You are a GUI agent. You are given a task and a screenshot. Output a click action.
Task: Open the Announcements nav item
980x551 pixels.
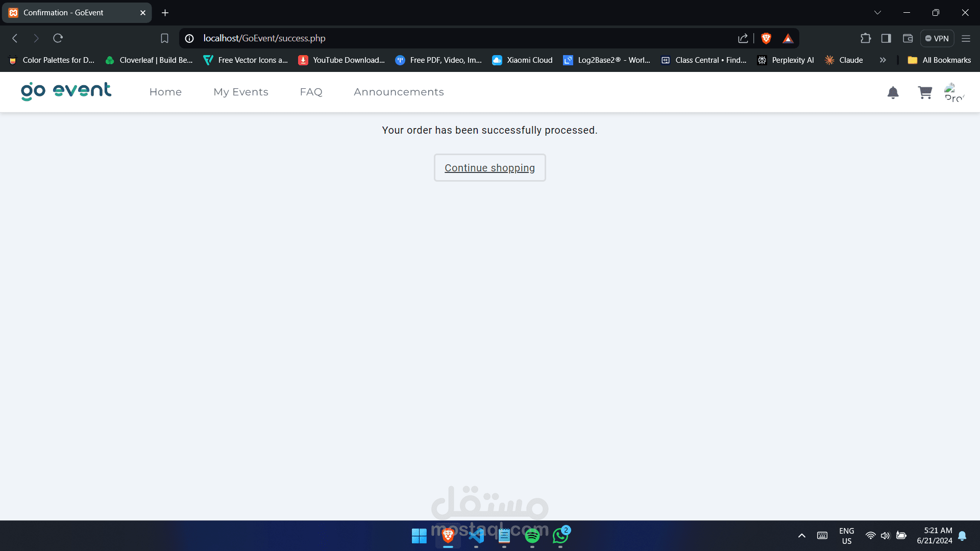point(399,92)
